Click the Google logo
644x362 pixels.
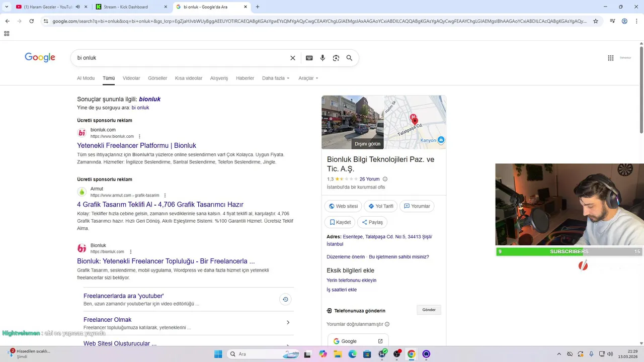[40, 57]
